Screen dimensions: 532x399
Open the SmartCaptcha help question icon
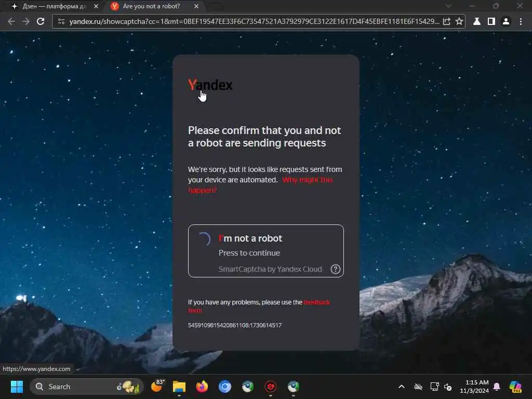335,269
